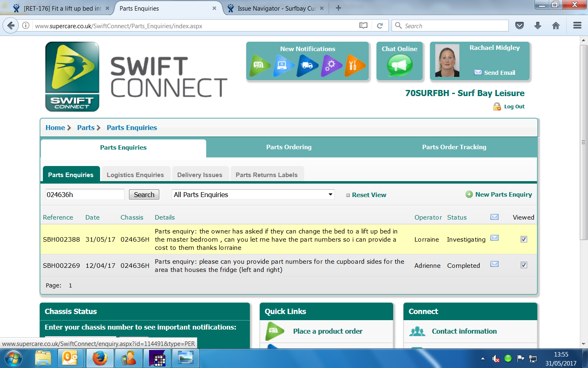
Task: Open the Logistics Enquiries sub-tab
Action: [x=135, y=175]
